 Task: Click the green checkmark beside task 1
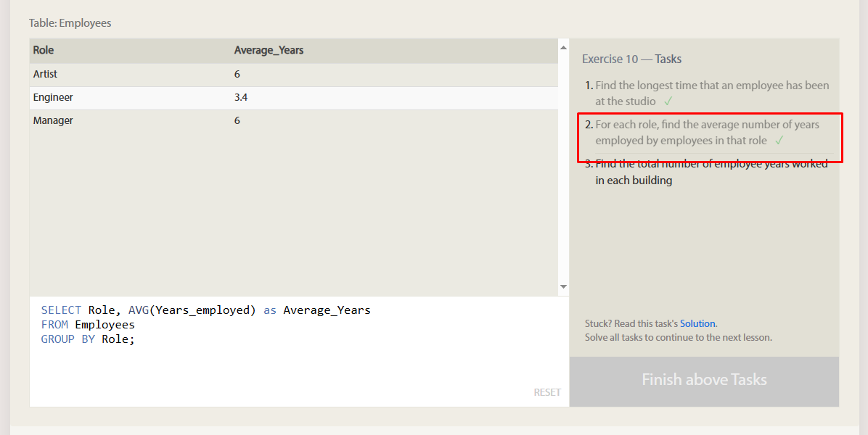(668, 101)
